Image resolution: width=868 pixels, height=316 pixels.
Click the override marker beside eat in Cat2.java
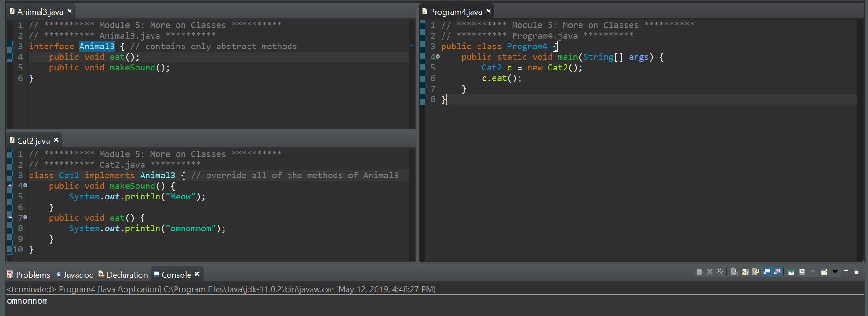point(10,217)
